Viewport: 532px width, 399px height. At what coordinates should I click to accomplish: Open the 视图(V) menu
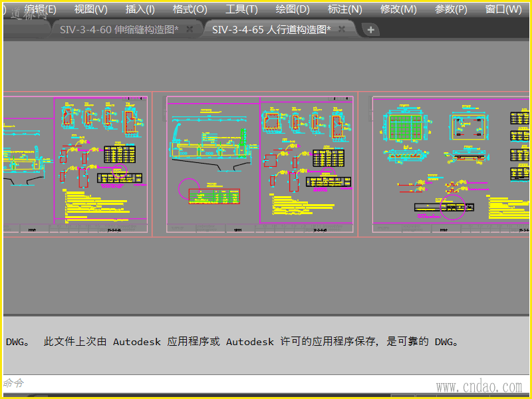[x=90, y=9]
